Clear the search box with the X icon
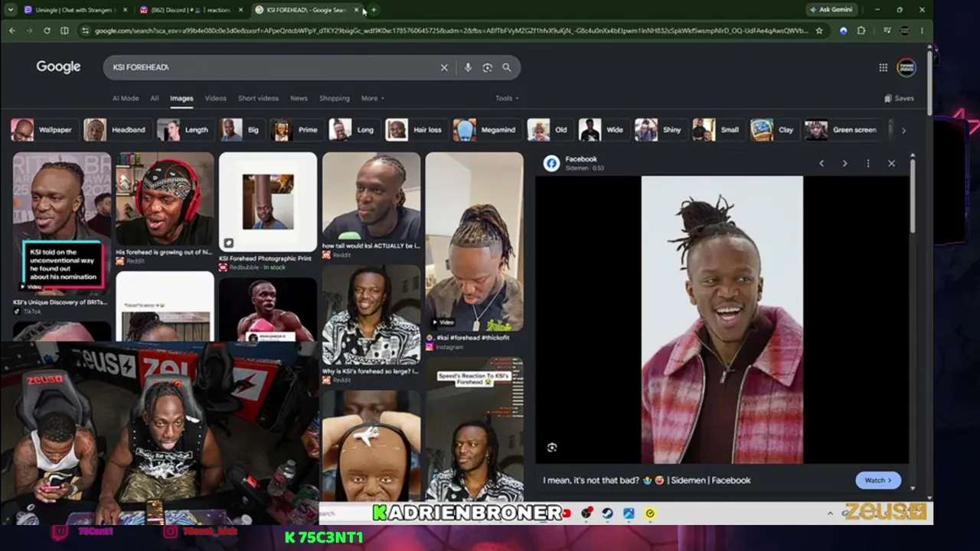Image resolution: width=980 pixels, height=551 pixels. coord(444,67)
